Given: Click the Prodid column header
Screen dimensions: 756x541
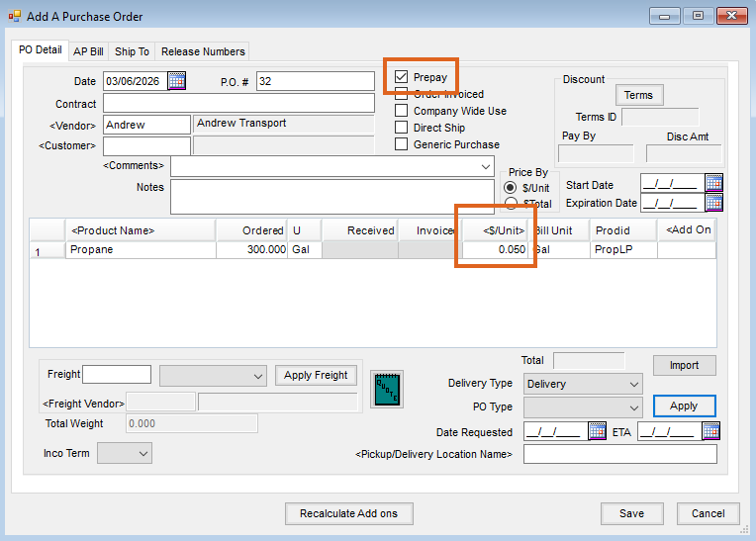Looking at the screenshot, I should pos(623,230).
